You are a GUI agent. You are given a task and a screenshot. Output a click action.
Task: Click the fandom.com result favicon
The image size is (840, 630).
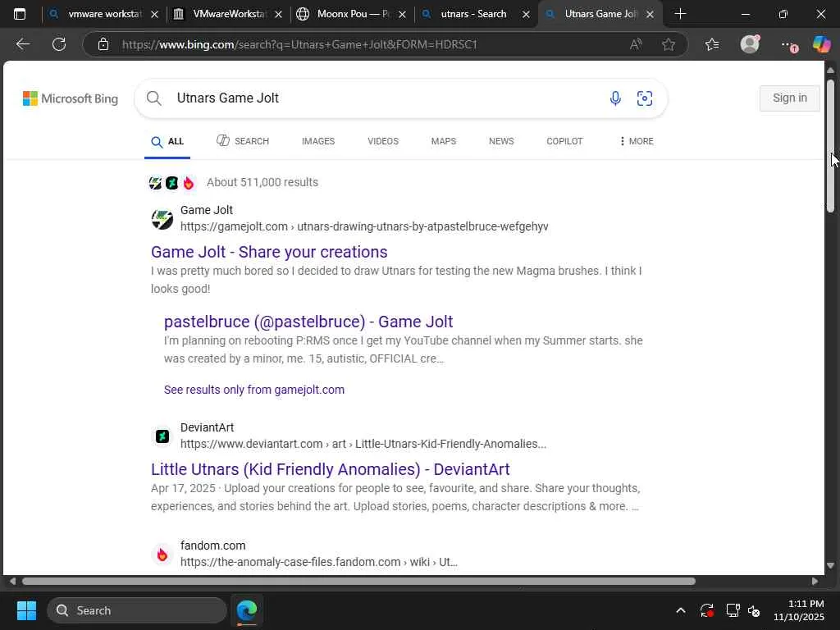[x=162, y=555]
